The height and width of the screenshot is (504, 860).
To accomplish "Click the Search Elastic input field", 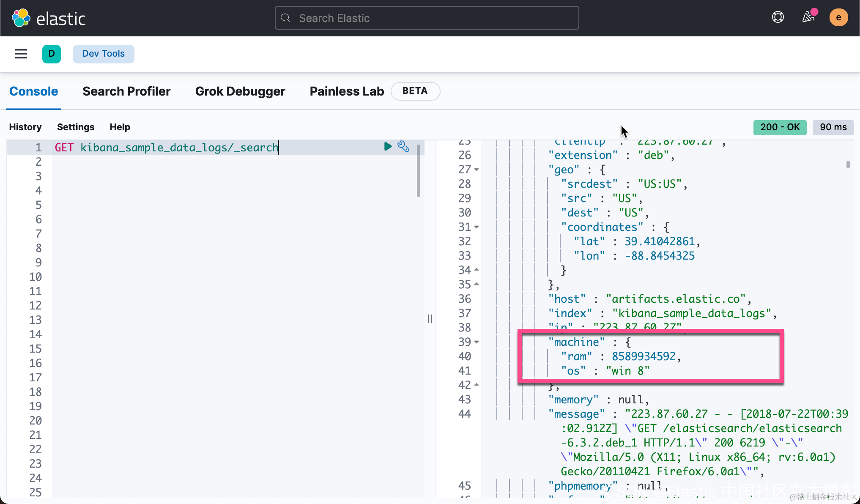I will [x=427, y=18].
